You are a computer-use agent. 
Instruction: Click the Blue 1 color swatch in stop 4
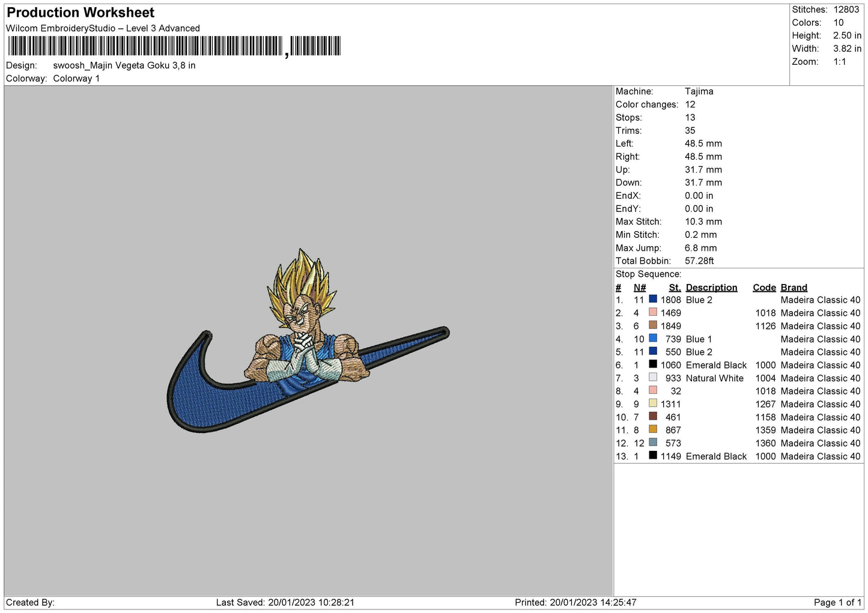pos(652,338)
